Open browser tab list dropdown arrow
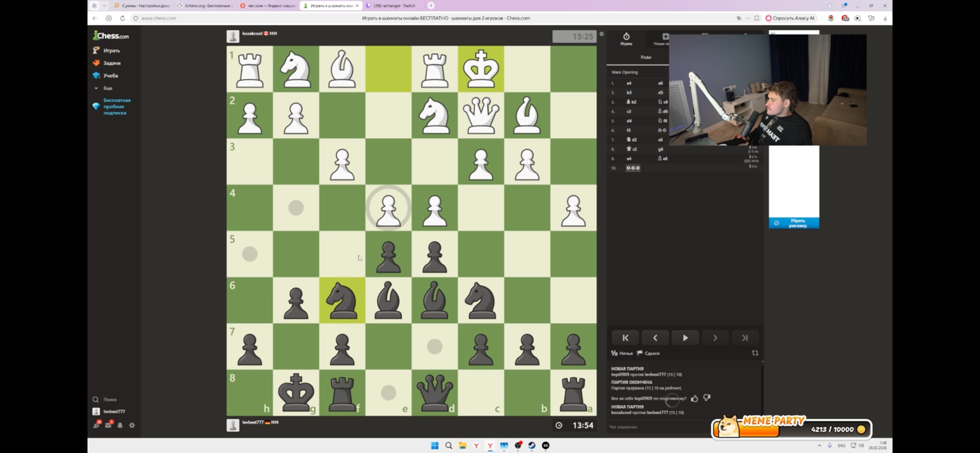This screenshot has height=453, width=980. click(x=104, y=6)
